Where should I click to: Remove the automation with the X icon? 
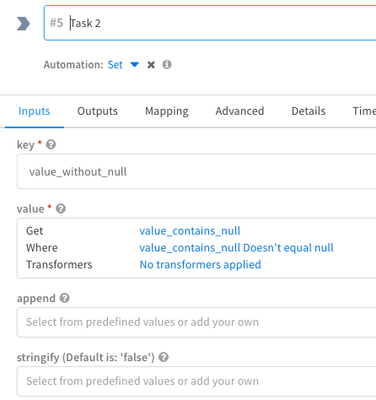[151, 65]
